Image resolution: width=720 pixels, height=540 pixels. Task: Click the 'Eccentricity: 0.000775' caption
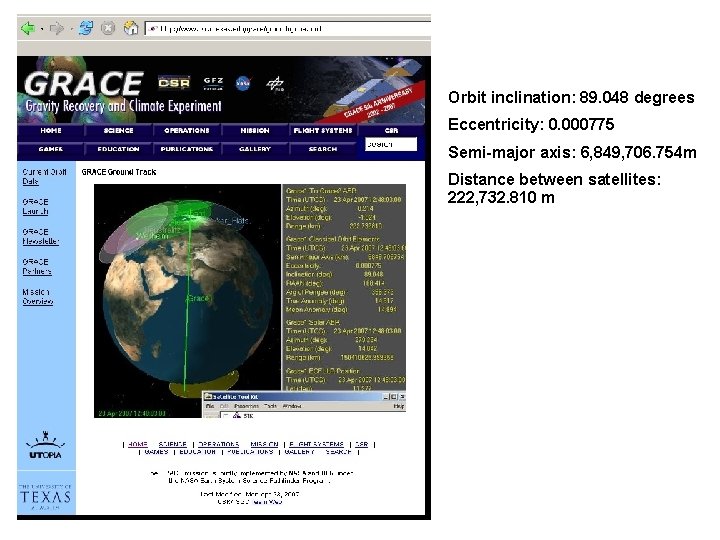point(531,124)
